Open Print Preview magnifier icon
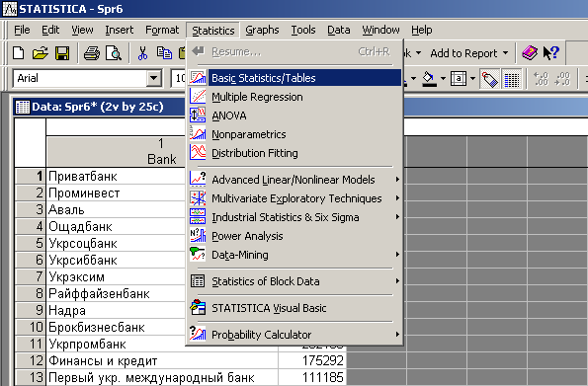This screenshot has height=386, width=588. coord(114,53)
